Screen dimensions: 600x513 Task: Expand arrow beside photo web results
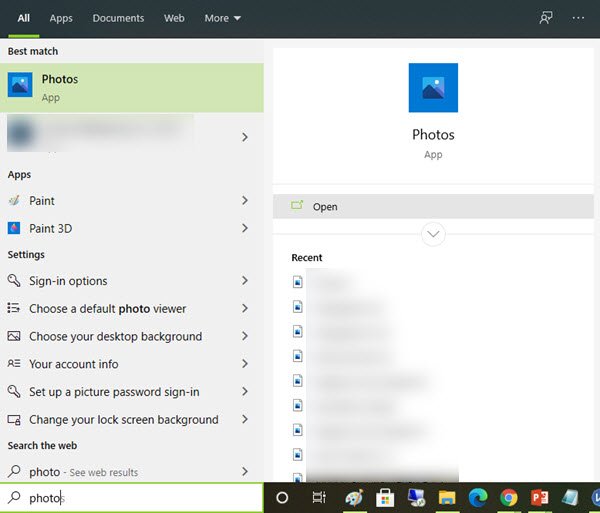(x=245, y=472)
